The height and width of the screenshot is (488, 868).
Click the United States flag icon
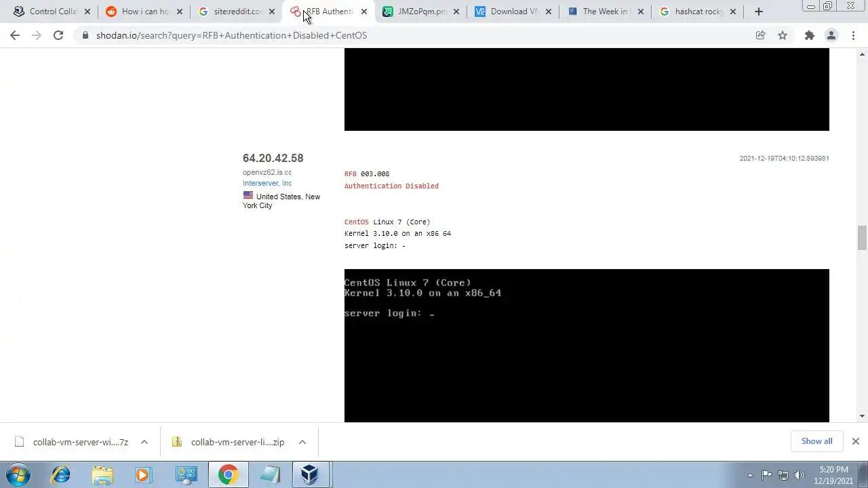pyautogui.click(x=248, y=196)
